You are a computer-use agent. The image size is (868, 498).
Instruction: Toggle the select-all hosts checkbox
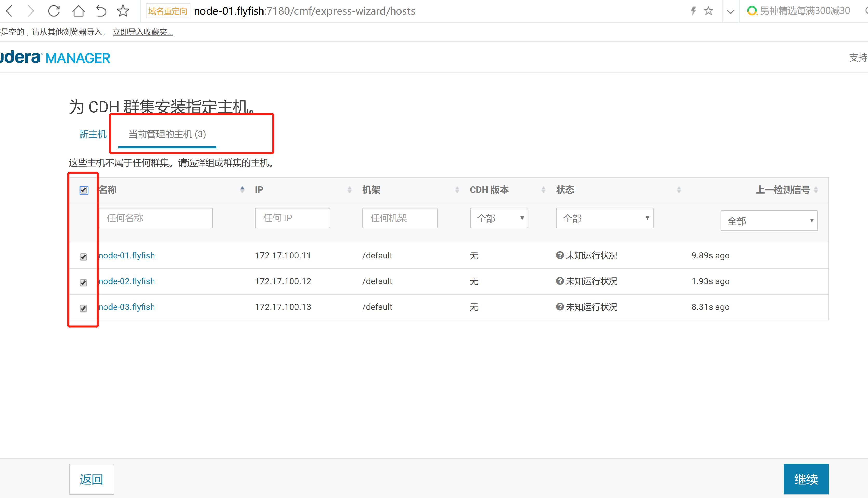coord(84,190)
